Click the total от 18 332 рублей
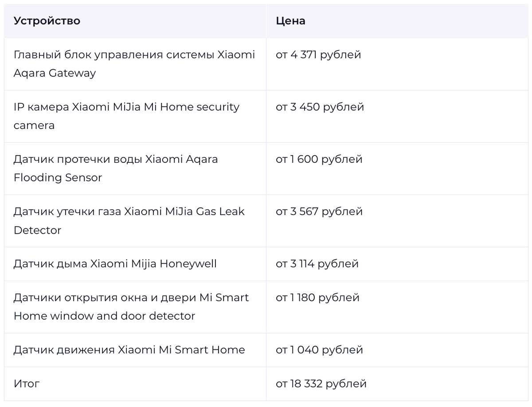This screenshot has height=407, width=532. click(x=321, y=384)
